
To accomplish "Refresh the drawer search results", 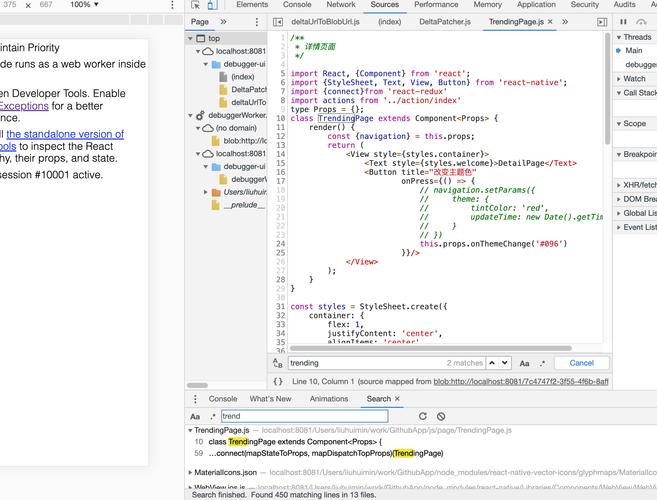I will (x=423, y=416).
